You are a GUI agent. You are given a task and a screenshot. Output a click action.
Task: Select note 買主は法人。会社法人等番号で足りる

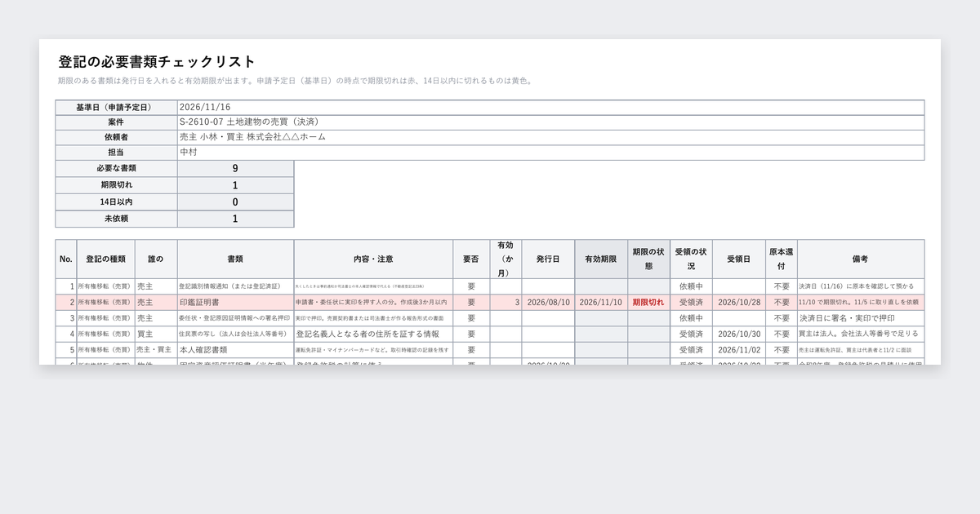(861, 334)
